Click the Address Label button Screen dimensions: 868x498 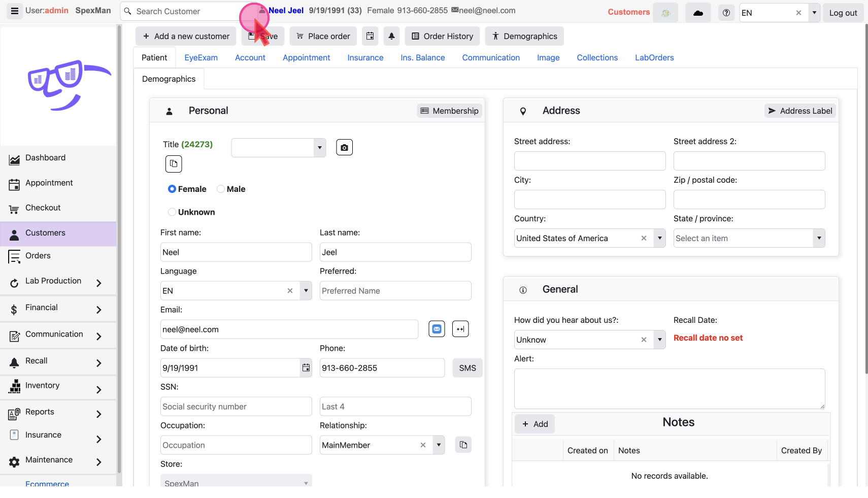point(800,111)
